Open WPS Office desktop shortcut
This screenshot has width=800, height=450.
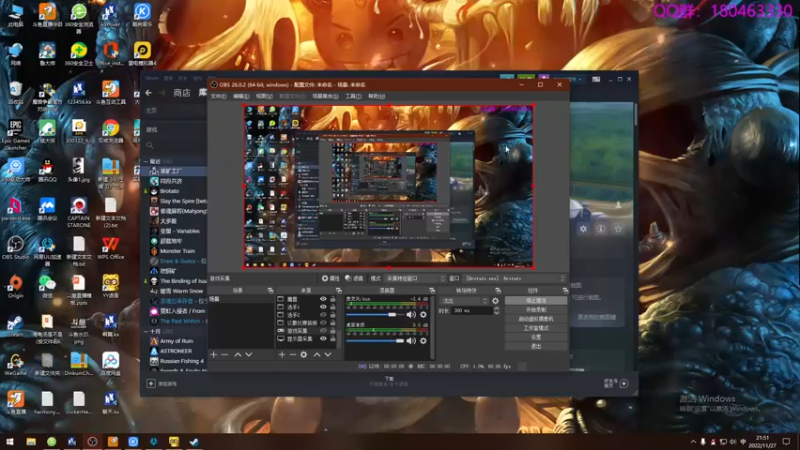[111, 248]
